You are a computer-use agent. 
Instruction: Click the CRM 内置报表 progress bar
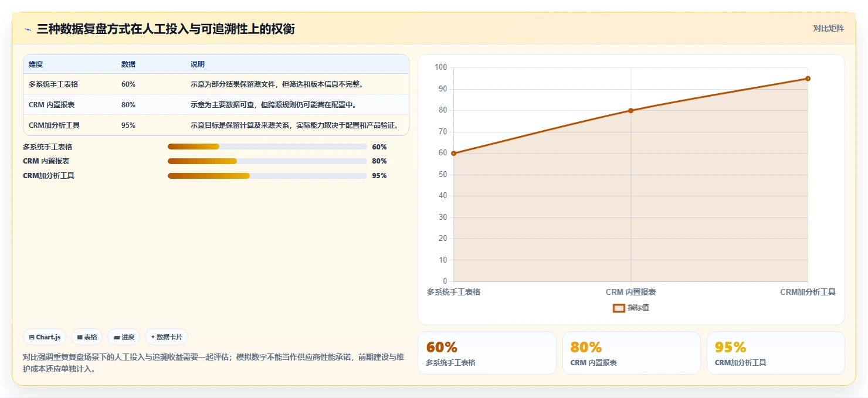[267, 161]
